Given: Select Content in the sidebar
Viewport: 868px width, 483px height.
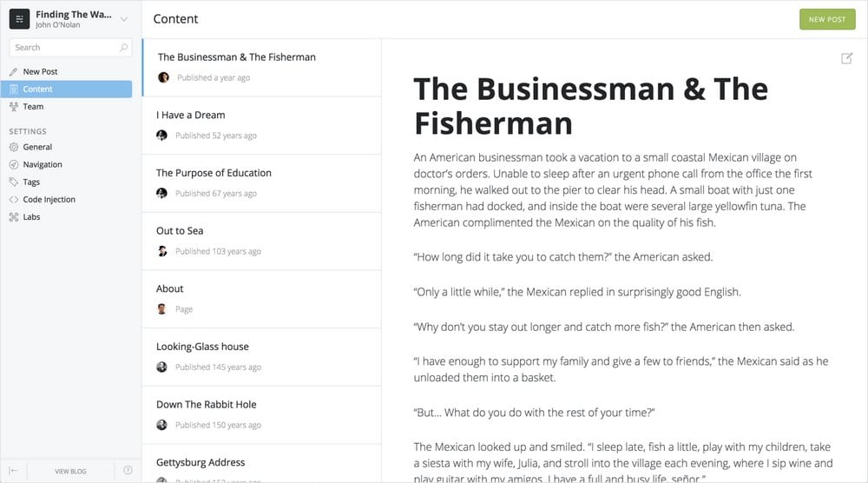Looking at the screenshot, I should [x=38, y=89].
